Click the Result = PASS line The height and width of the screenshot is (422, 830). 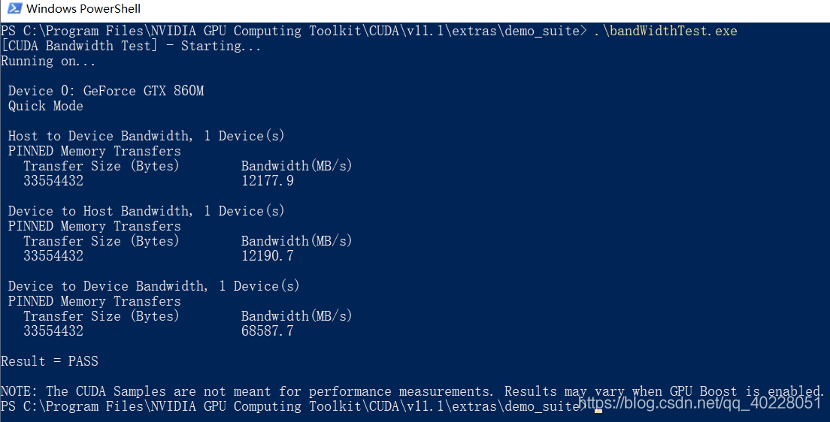(x=50, y=361)
